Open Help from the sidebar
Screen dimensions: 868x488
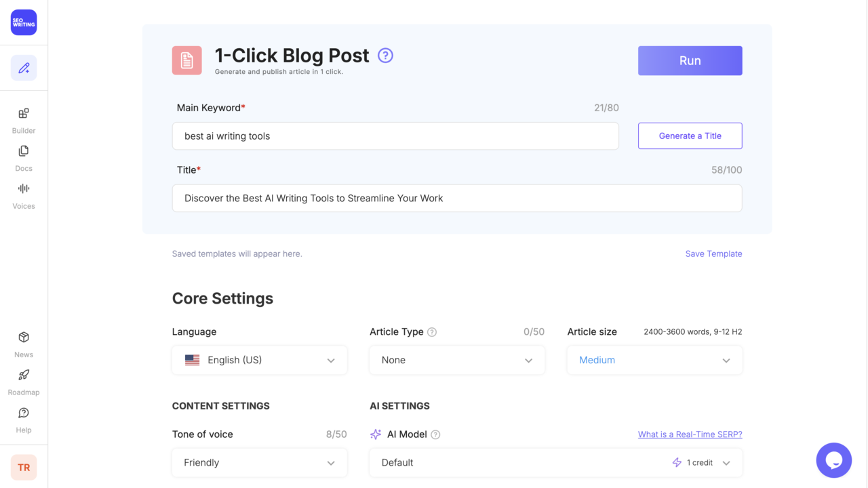pos(23,418)
